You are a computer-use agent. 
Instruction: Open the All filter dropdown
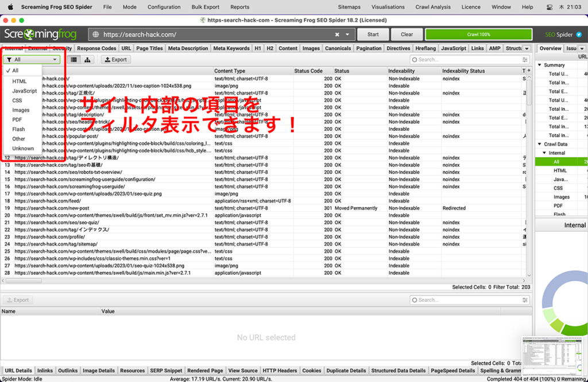[x=32, y=60]
